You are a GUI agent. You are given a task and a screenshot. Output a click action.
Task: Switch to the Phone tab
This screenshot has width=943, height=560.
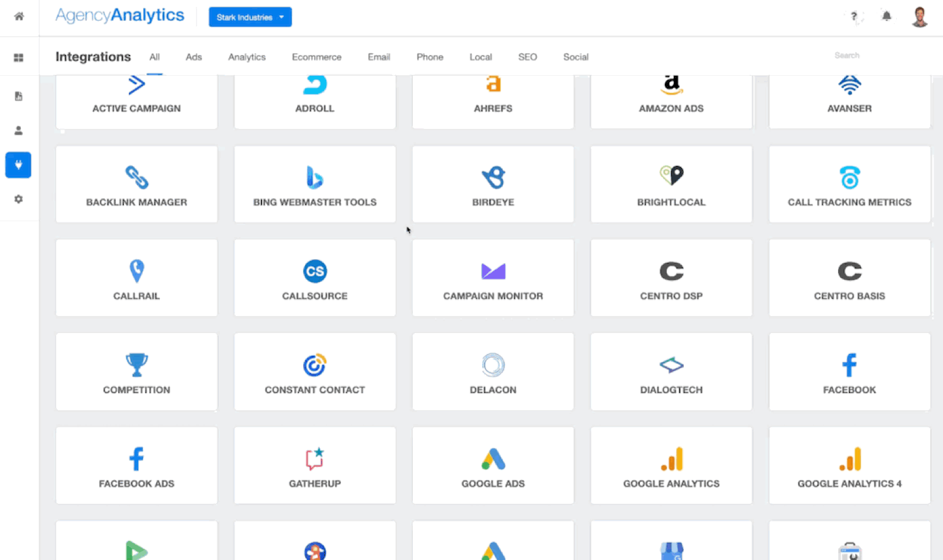(x=430, y=57)
